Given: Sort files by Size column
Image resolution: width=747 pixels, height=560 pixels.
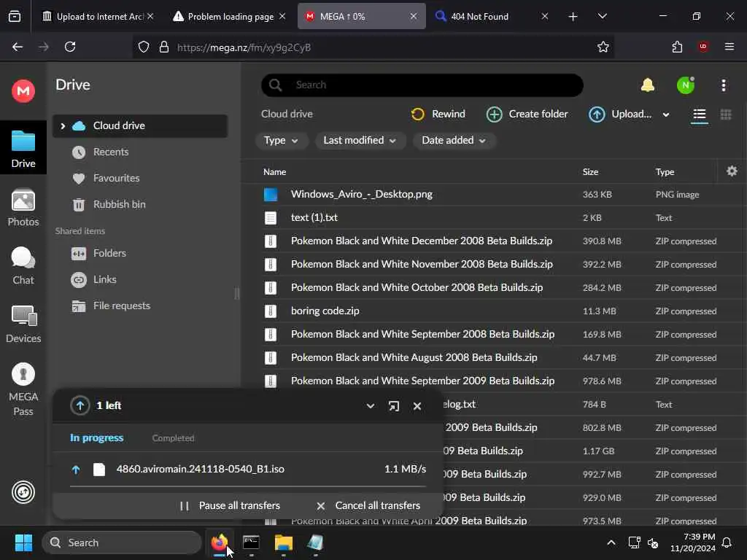Looking at the screenshot, I should [590, 172].
